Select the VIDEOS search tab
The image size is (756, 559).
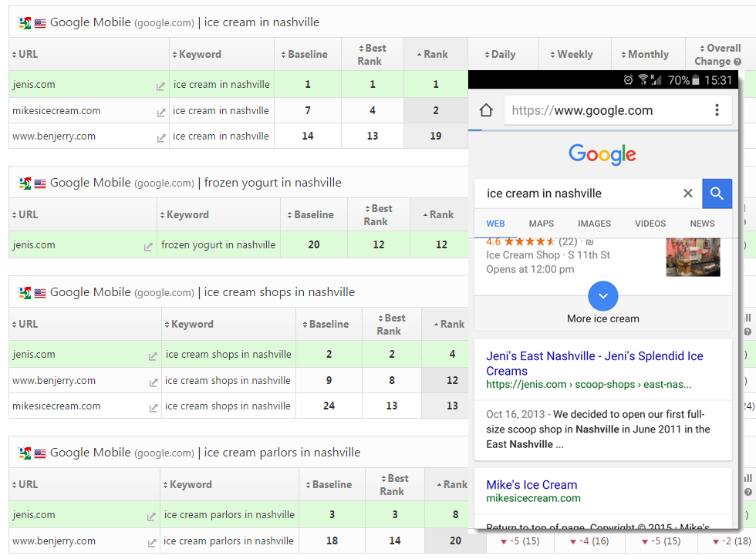(650, 224)
